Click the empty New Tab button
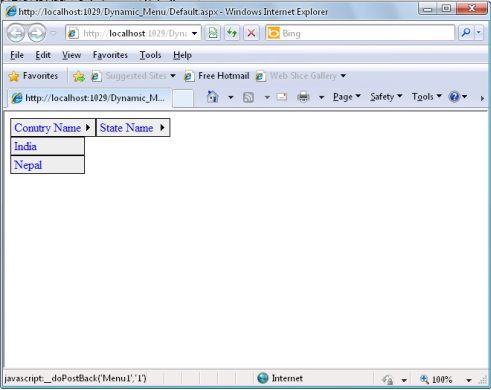 click(183, 99)
